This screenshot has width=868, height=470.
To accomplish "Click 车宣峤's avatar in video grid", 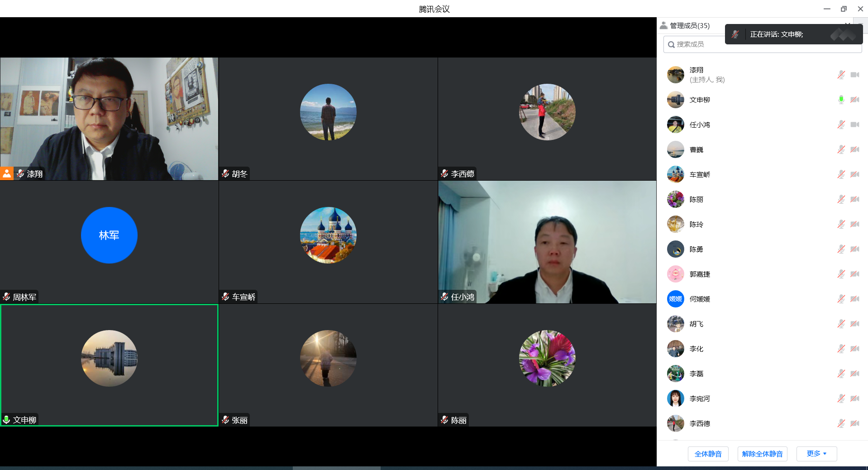I will click(328, 235).
